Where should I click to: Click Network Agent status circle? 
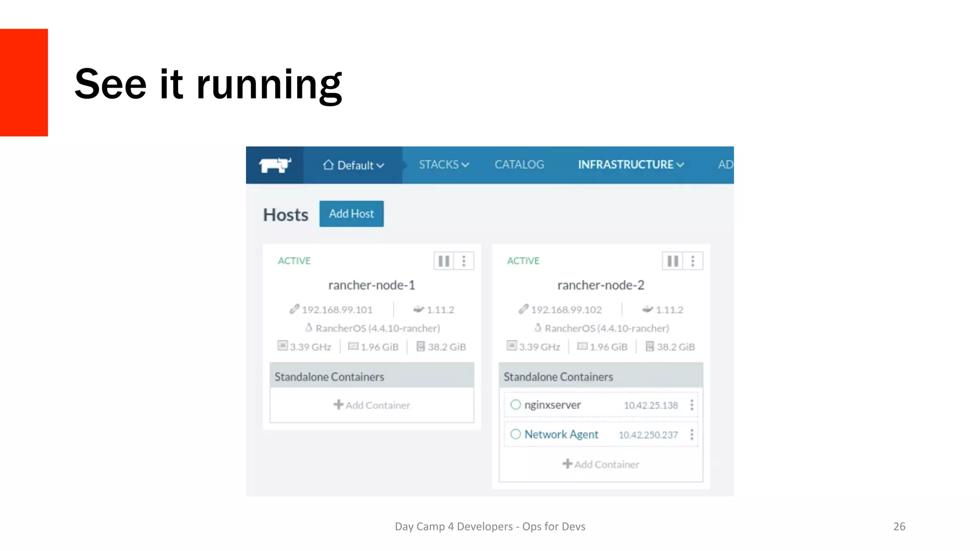pyautogui.click(x=515, y=434)
